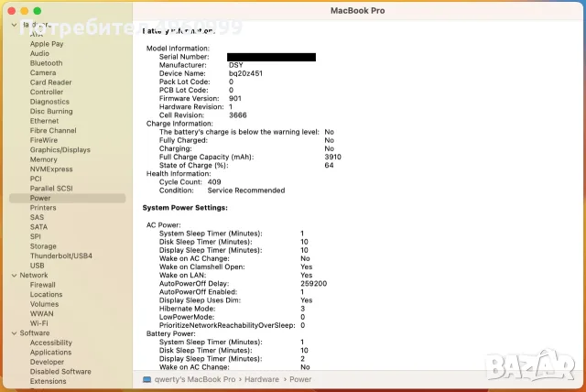Screen dimensions: 586x392
Task: Select Camera in the sidebar
Action: pos(43,73)
